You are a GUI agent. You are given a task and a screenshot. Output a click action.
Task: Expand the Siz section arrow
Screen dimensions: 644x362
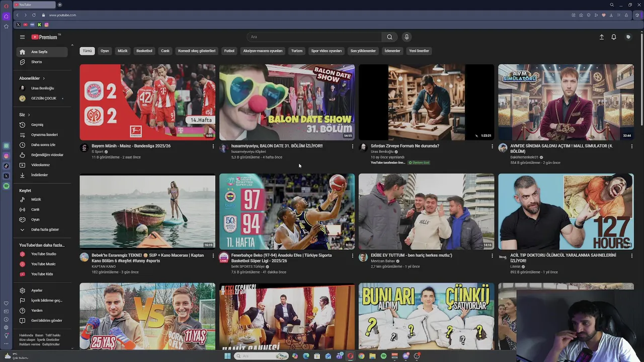(29, 115)
